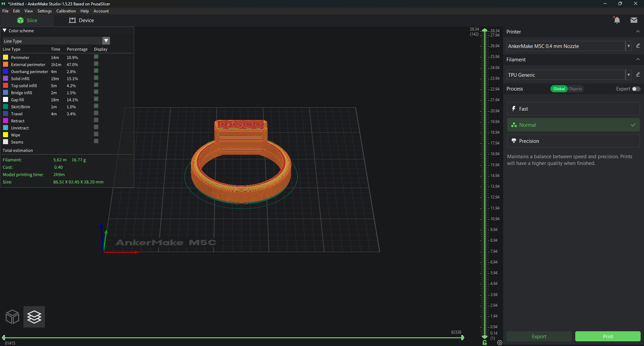The image size is (644, 346).
Task: Collapse the Filament section chevron
Action: click(638, 59)
